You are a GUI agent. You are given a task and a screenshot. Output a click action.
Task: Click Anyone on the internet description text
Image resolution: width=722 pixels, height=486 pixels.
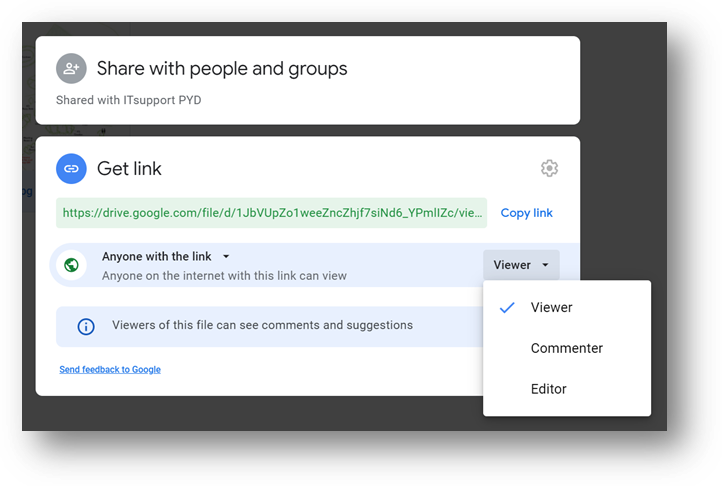pos(224,275)
